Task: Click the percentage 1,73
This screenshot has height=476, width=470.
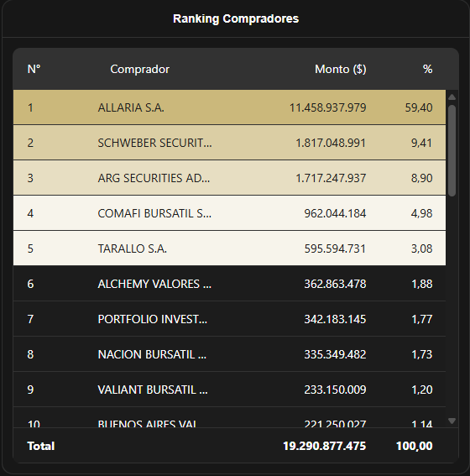Action: click(x=422, y=354)
